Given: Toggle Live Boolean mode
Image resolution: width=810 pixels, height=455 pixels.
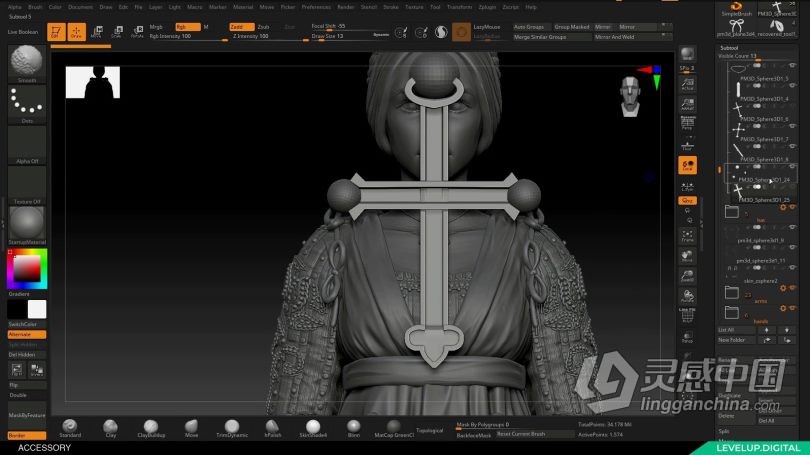Looking at the screenshot, I should pos(23,32).
